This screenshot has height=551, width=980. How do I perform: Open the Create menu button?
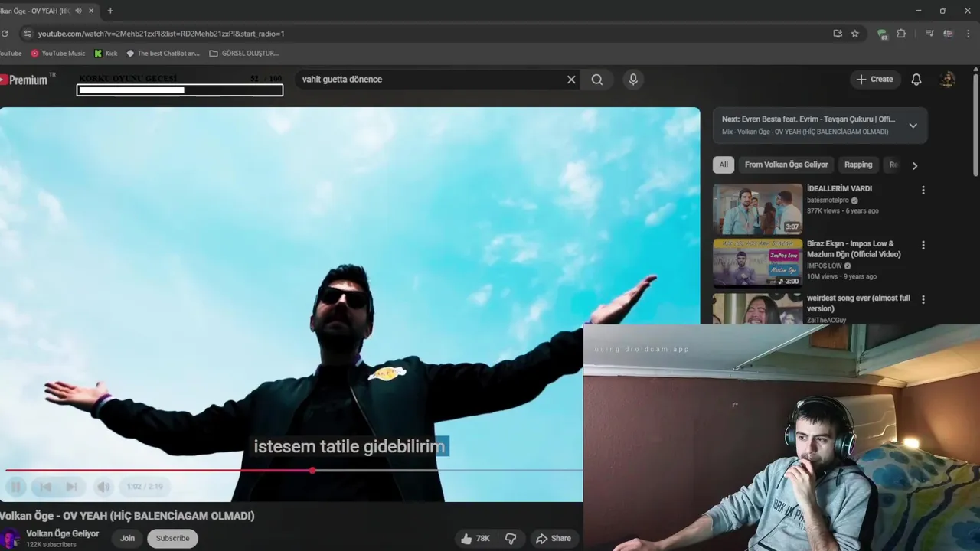[x=874, y=80]
